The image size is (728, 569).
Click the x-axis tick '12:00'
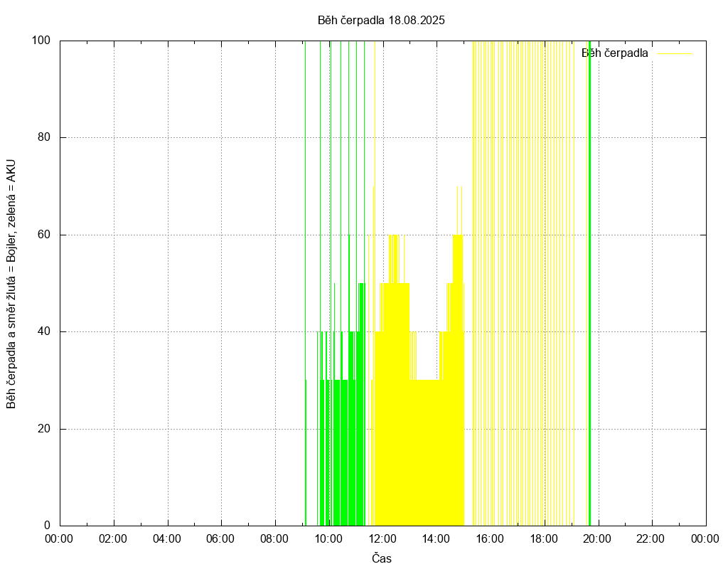coord(382,539)
